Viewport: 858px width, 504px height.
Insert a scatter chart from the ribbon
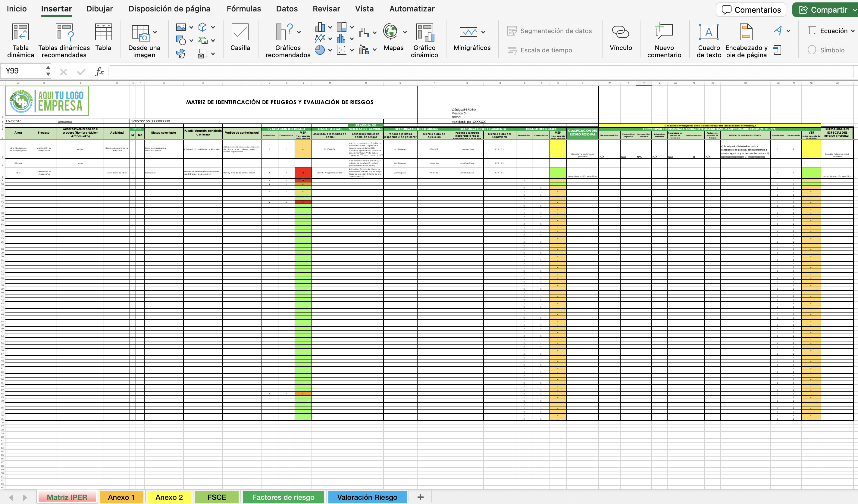[x=341, y=50]
